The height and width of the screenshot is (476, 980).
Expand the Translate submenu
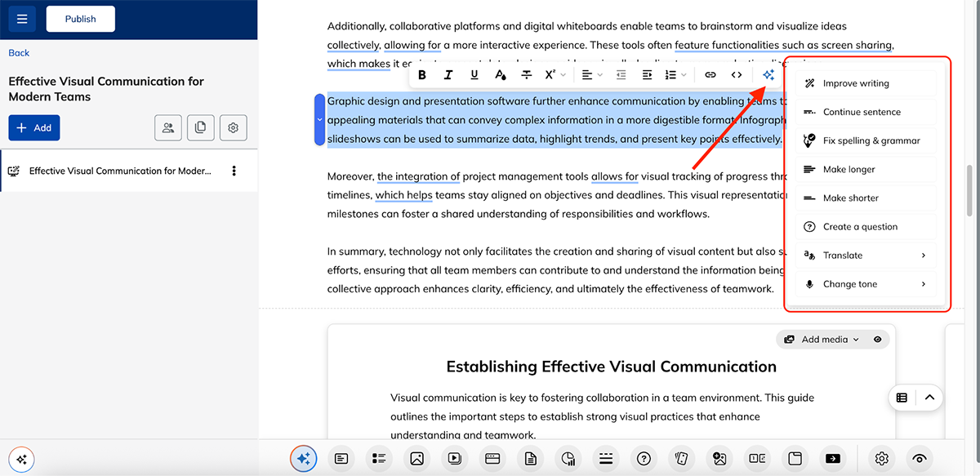click(866, 256)
